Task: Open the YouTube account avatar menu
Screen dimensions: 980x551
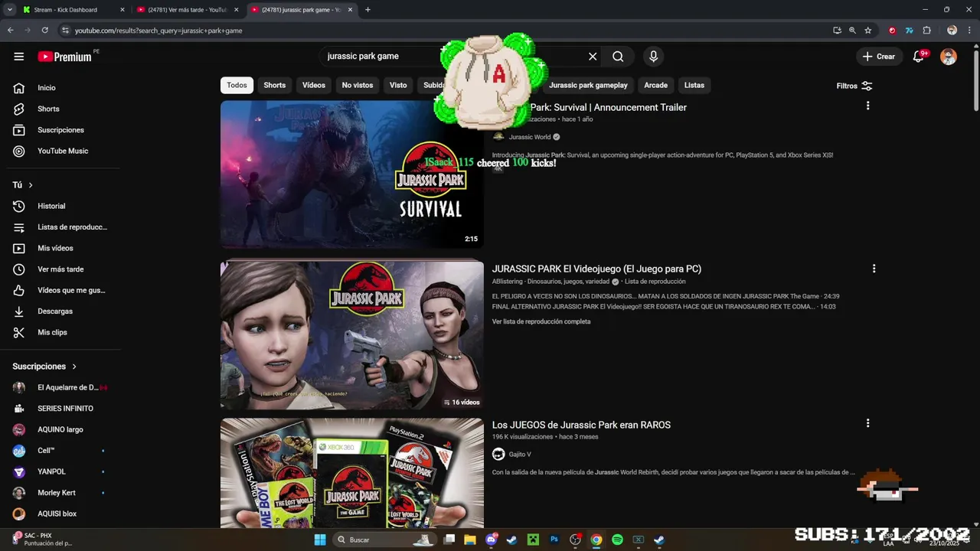Action: pyautogui.click(x=949, y=57)
